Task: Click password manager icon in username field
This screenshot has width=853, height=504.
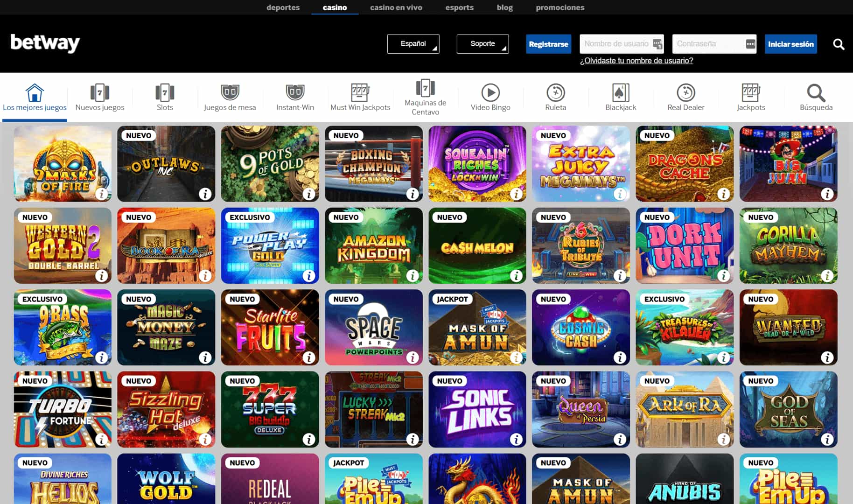Action: click(657, 44)
